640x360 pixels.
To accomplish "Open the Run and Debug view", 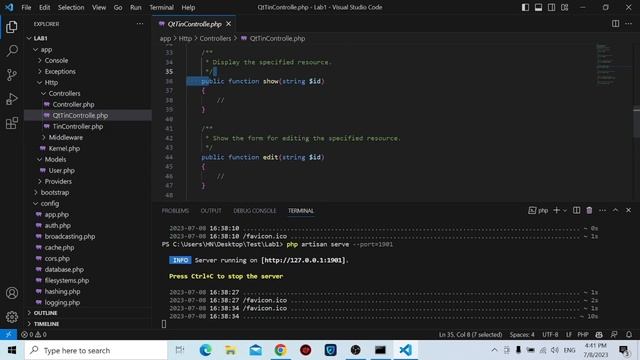I will pyautogui.click(x=12, y=99).
